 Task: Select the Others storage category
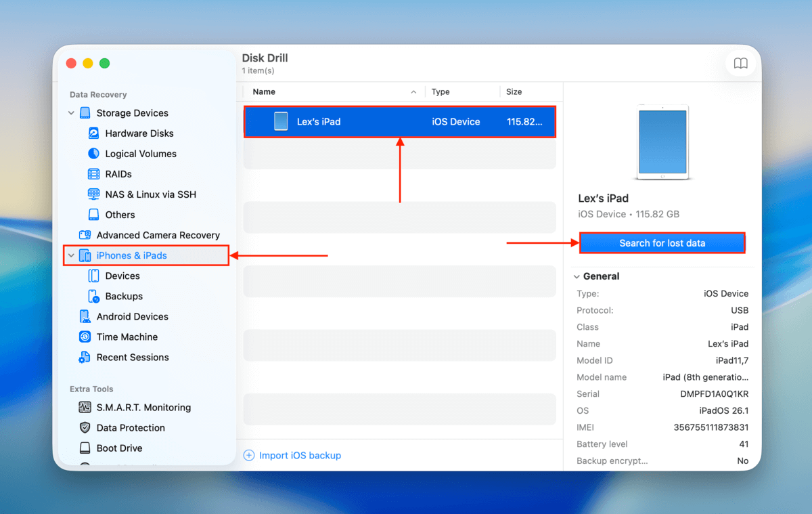coord(118,215)
